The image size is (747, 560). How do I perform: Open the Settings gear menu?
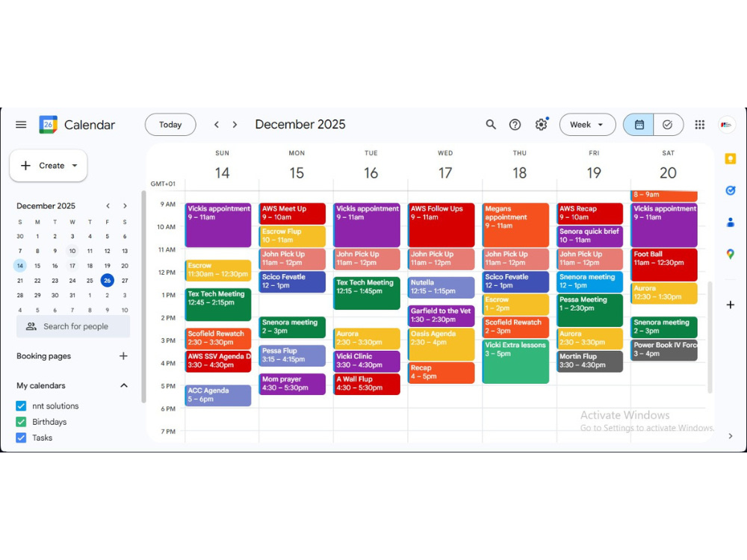[x=541, y=125]
